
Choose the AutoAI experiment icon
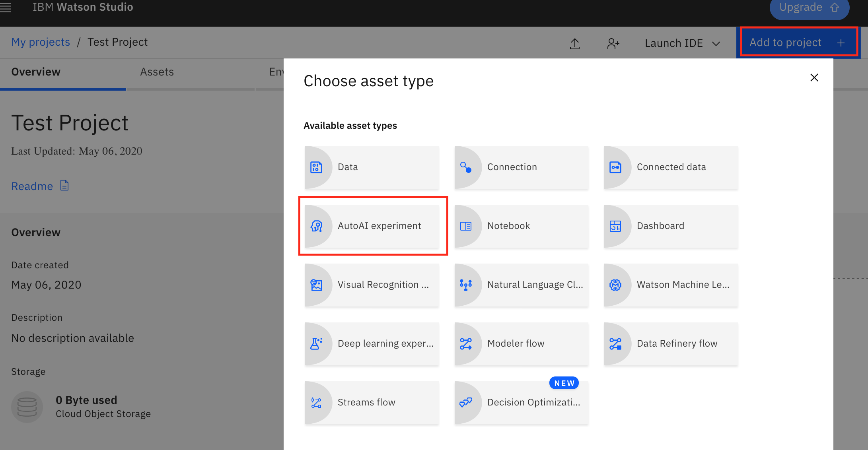click(316, 226)
